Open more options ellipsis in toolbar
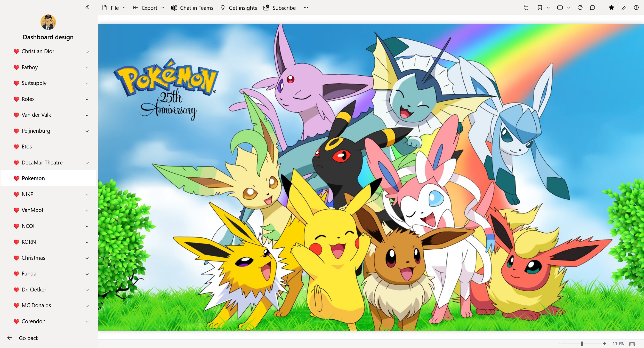The width and height of the screenshot is (644, 348). [306, 8]
